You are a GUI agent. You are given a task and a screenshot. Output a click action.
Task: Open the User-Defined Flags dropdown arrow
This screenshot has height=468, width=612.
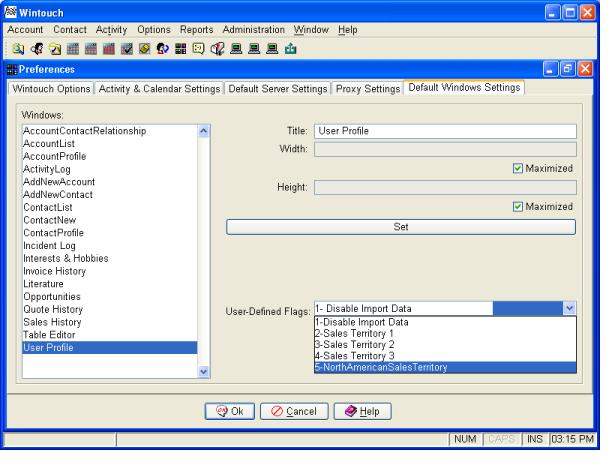coord(569,308)
